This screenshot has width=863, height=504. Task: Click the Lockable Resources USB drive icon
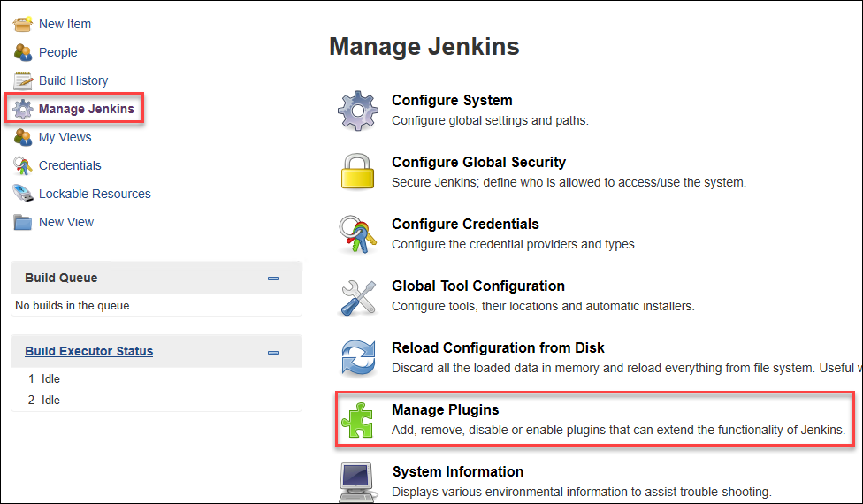coord(23,194)
